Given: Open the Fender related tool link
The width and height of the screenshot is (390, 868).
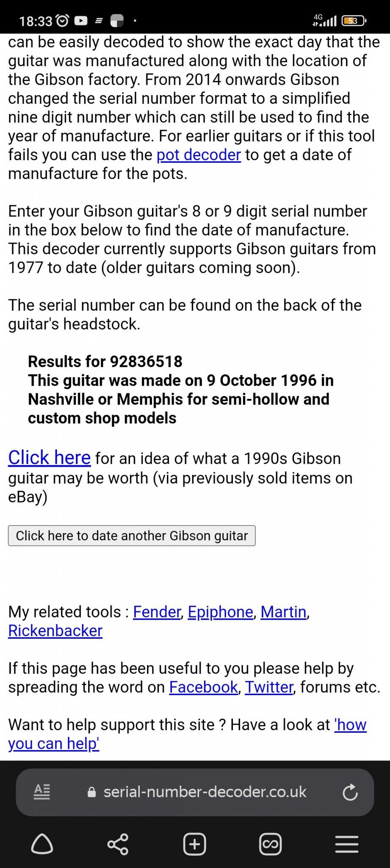Looking at the screenshot, I should pyautogui.click(x=157, y=612).
